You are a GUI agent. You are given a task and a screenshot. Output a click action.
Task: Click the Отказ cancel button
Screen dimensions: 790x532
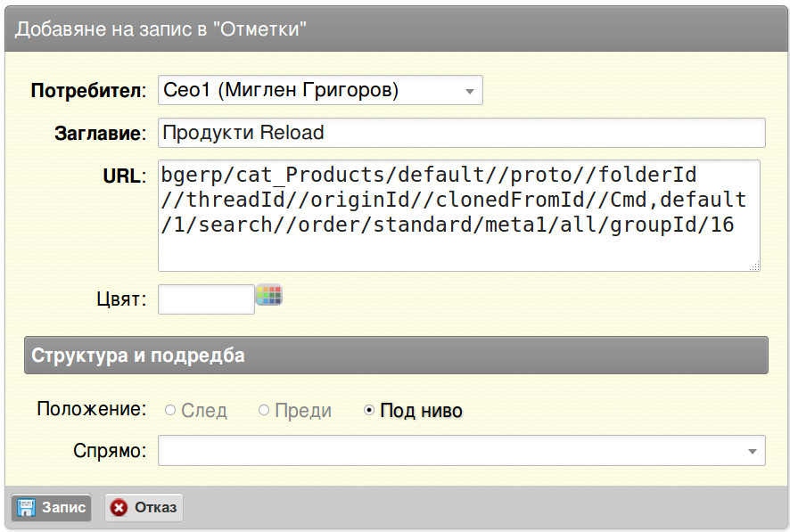pyautogui.click(x=144, y=507)
